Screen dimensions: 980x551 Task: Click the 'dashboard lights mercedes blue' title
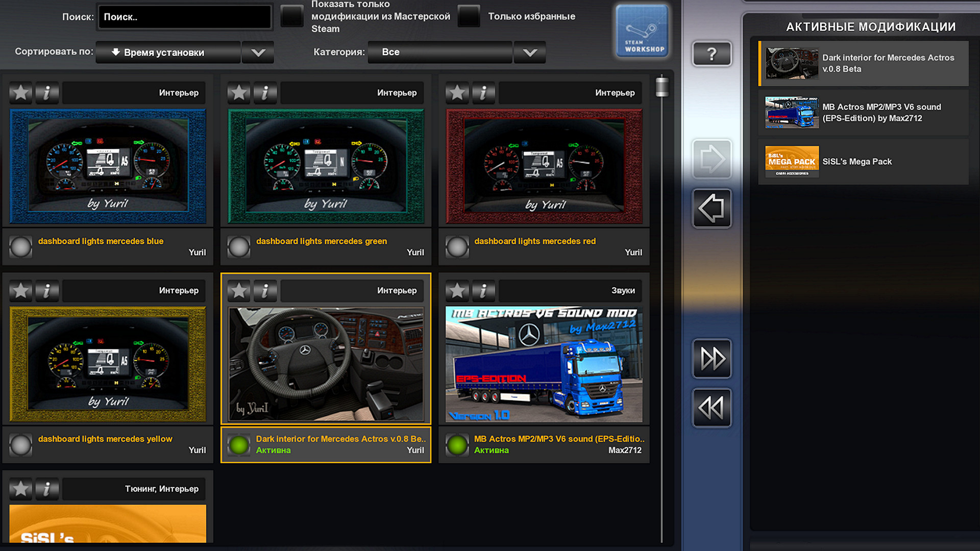tap(101, 241)
